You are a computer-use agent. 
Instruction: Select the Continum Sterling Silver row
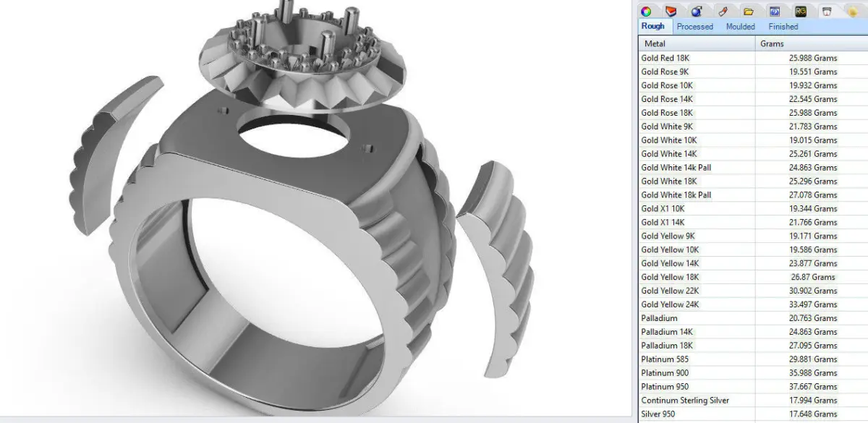click(753, 401)
